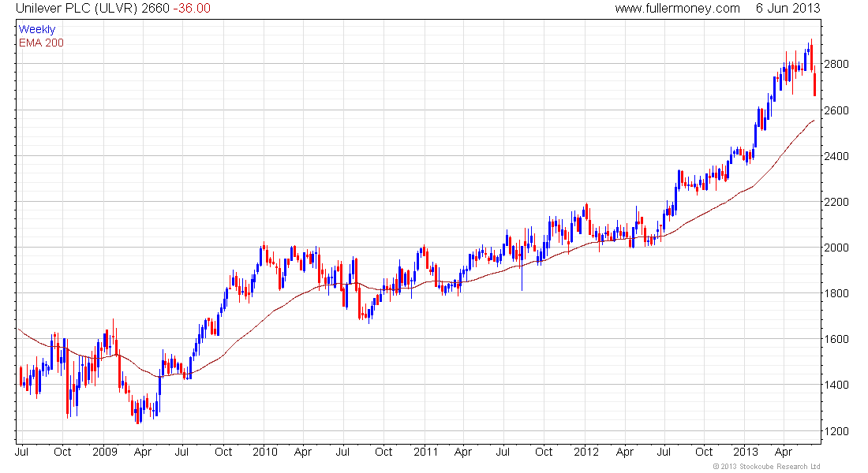Click the '2010' year label on the time axis
Viewport: 868px width, 473px height.
point(265,452)
